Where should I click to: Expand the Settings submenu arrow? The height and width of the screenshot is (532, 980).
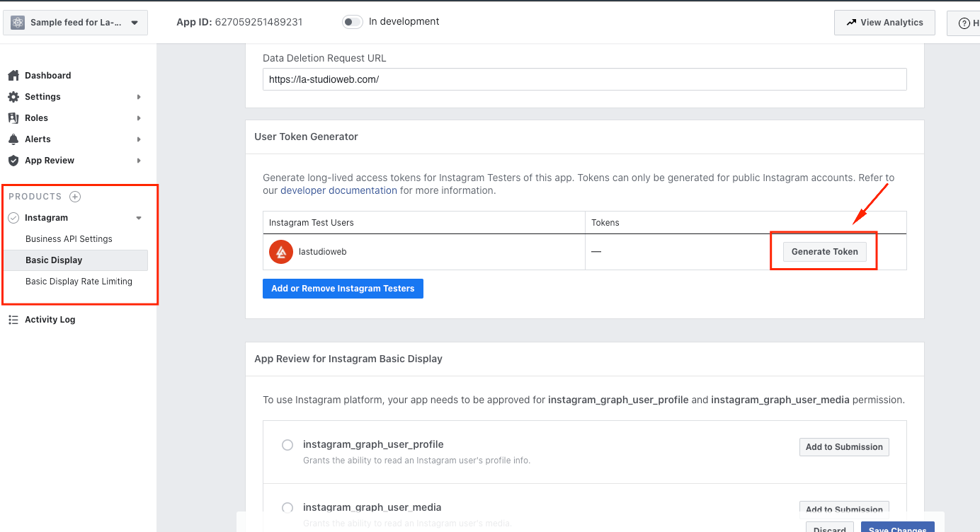(x=139, y=97)
